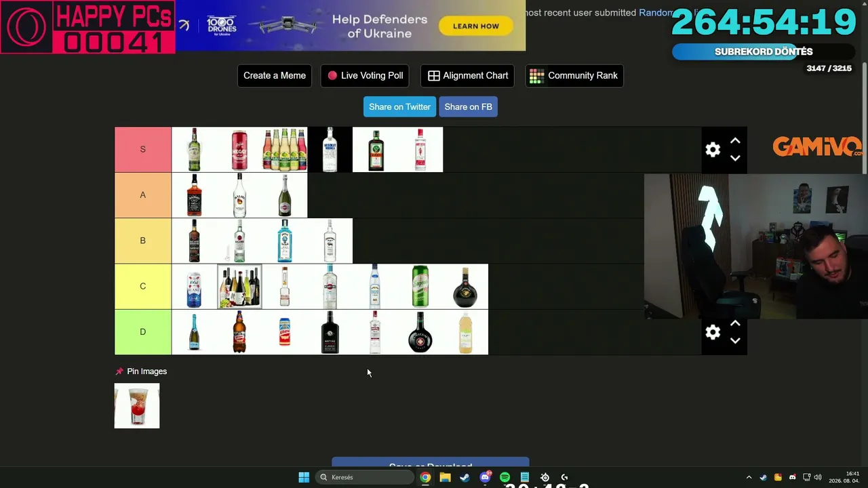
Task: Select the Beefeater gin bottle in S tier
Action: pos(420,150)
